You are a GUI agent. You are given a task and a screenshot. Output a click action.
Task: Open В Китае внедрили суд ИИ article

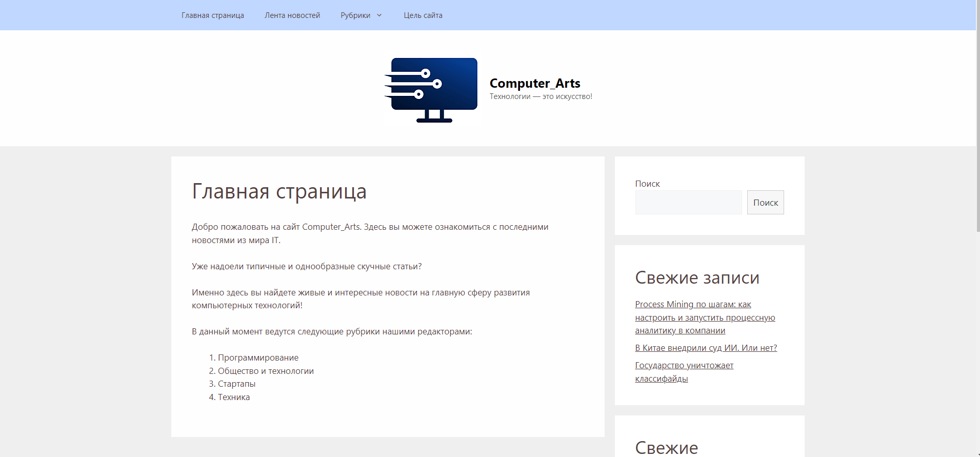pyautogui.click(x=706, y=348)
